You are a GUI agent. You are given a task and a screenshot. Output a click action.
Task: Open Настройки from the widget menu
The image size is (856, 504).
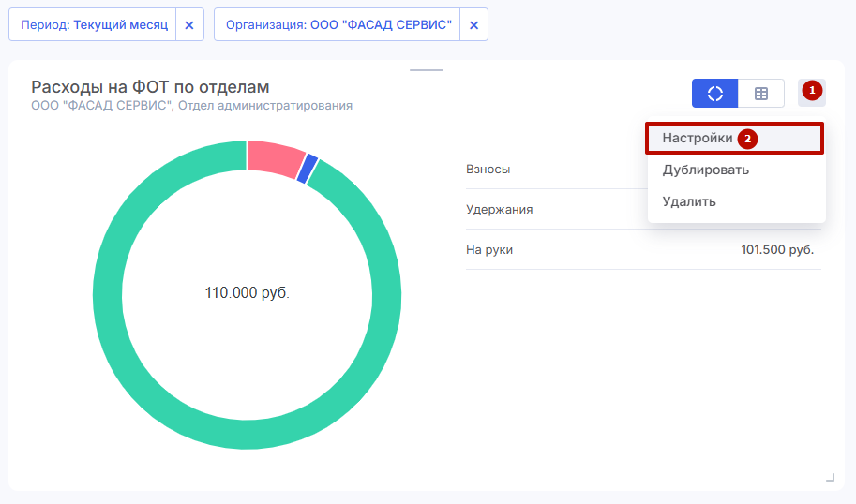click(698, 138)
